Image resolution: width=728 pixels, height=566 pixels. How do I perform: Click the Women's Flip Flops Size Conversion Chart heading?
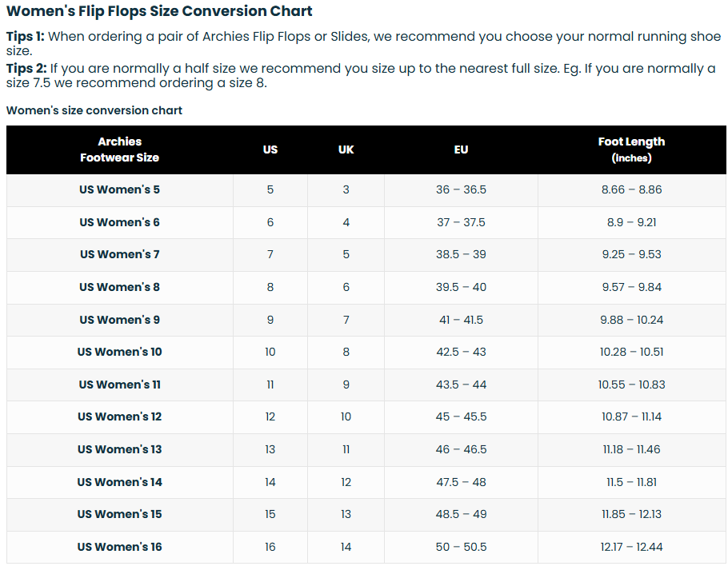(159, 10)
